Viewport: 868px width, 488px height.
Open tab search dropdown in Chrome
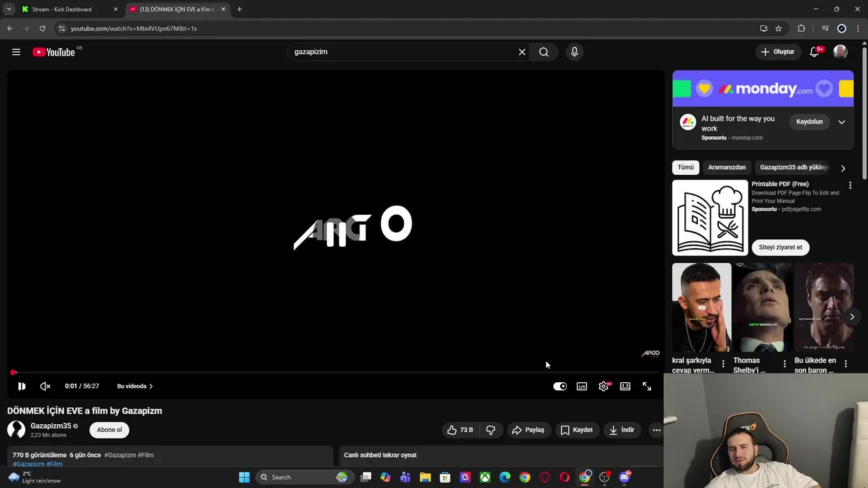(9, 9)
